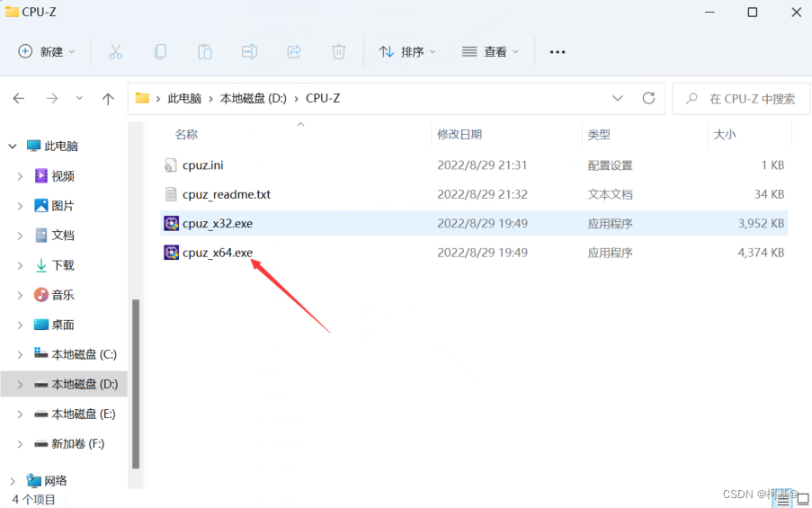Click the cpuz_x32.exe application icon
This screenshot has height=508, width=812.
172,223
